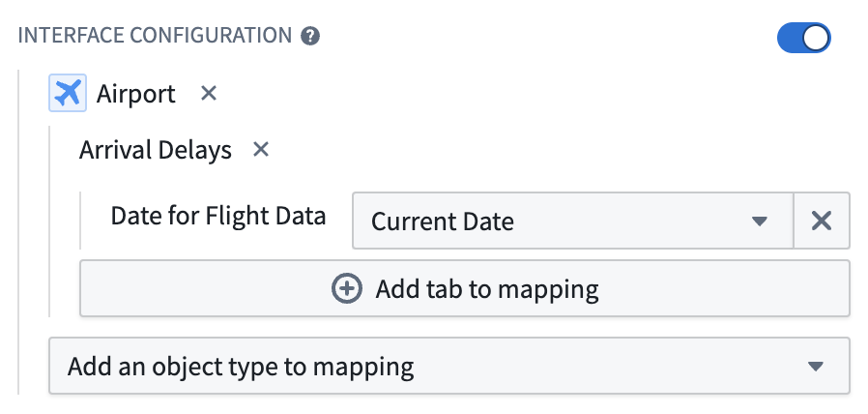The image size is (868, 414).
Task: Expand Add an object type to mapping
Action: coord(448,366)
